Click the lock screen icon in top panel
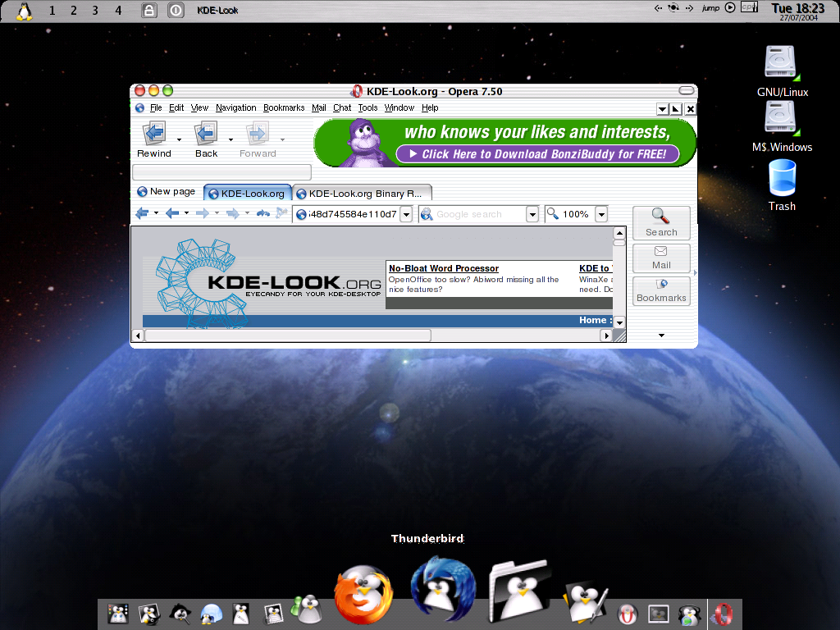This screenshot has width=840, height=630. (x=149, y=11)
